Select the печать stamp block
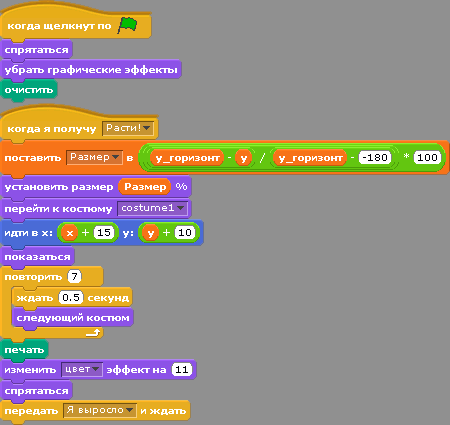The image size is (450, 425). click(25, 350)
